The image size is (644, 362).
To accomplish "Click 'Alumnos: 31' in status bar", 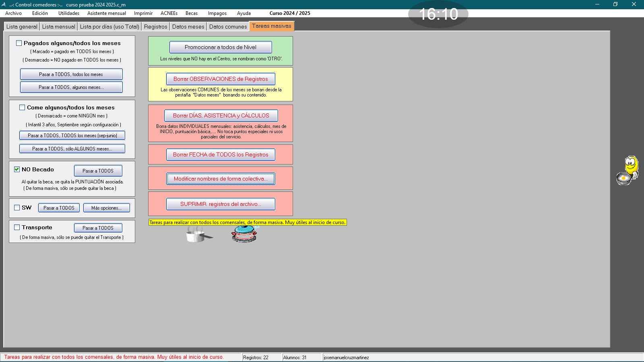I will click(295, 358).
